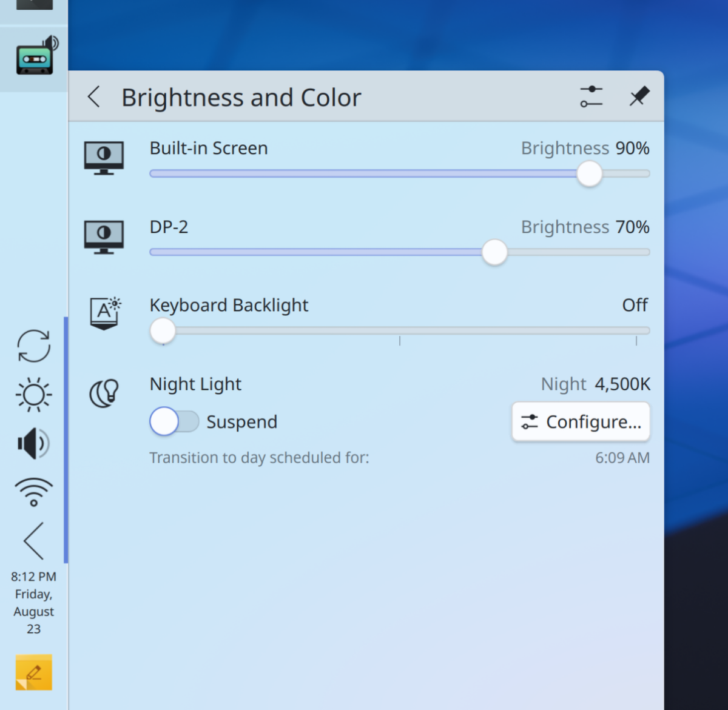Viewport: 728px width, 710px height.
Task: Click the Configure... button
Action: (581, 421)
